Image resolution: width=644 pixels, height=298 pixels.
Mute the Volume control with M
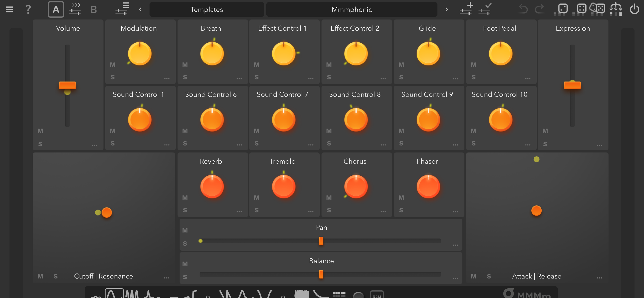(x=40, y=131)
